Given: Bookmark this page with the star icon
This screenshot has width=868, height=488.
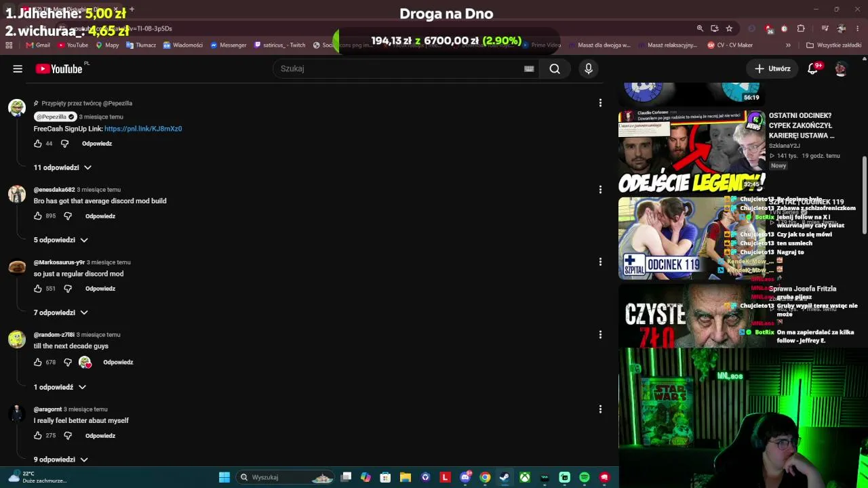Looking at the screenshot, I should [729, 28].
